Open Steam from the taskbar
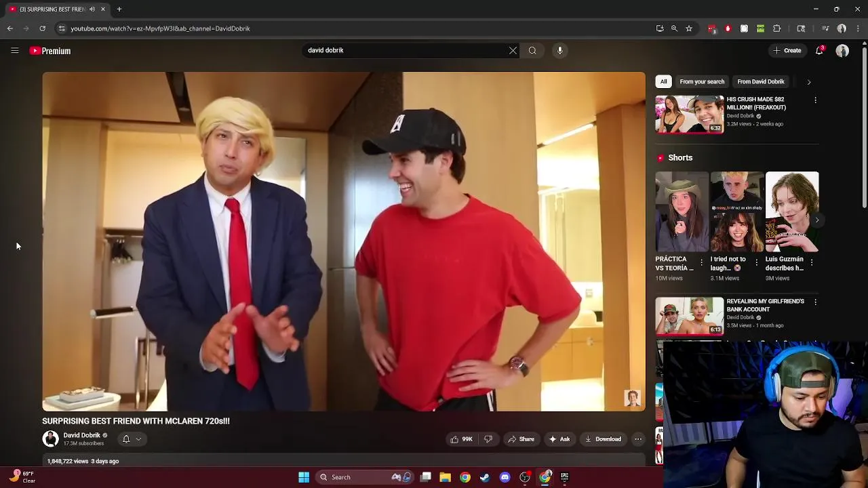Screen dimensions: 868x488 coord(485,477)
